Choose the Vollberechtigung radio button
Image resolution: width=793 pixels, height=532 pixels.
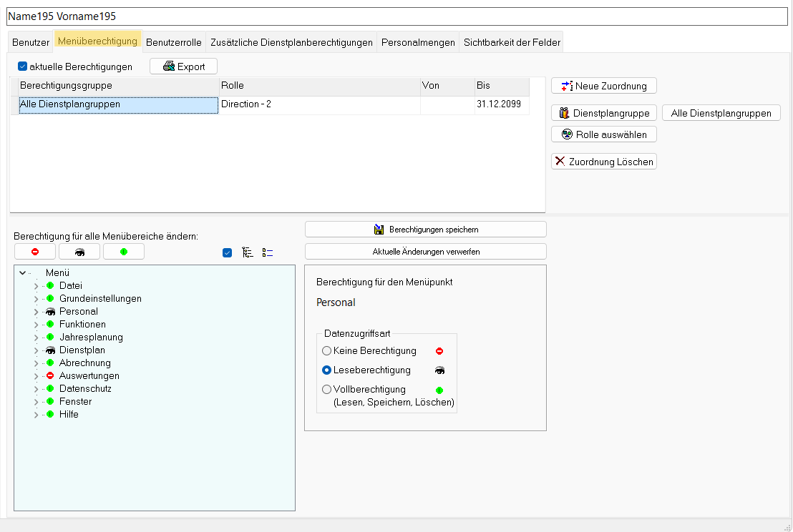(x=326, y=390)
